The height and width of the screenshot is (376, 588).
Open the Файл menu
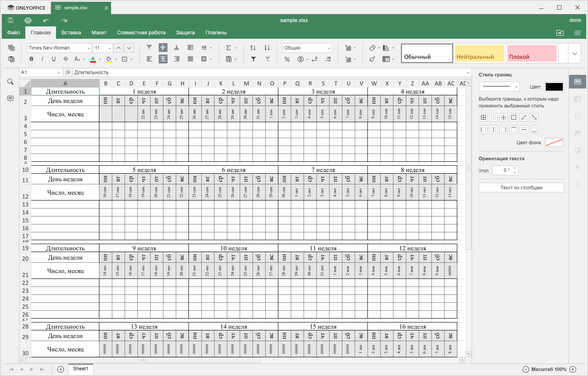[x=13, y=33]
